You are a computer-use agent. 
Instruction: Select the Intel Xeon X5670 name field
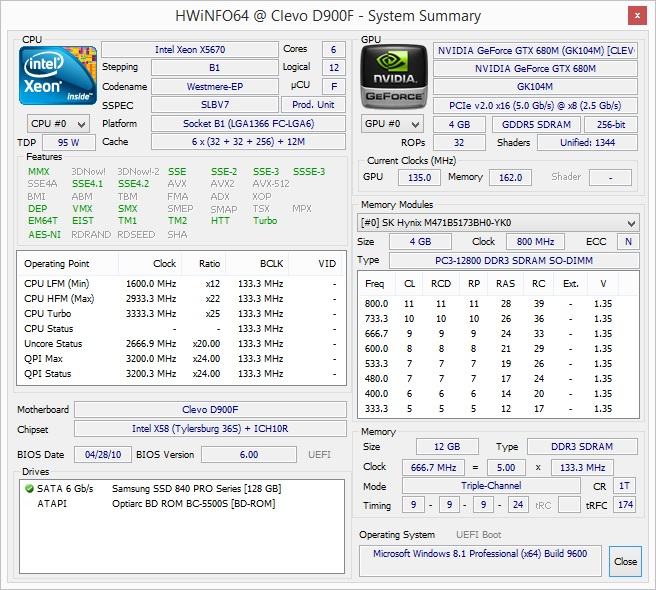(190, 49)
